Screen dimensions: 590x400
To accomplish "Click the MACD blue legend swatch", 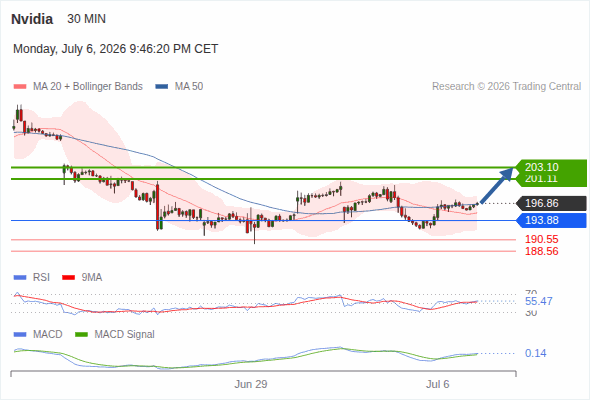I will coord(20,335).
